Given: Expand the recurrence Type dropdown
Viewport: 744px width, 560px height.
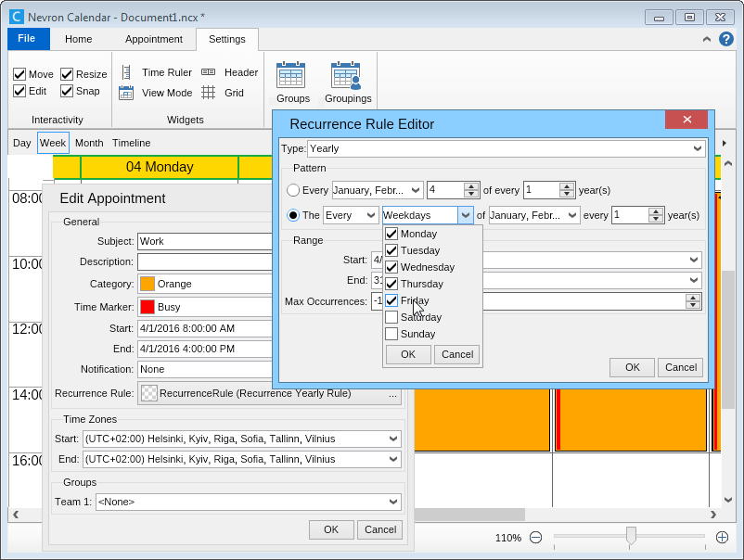Looking at the screenshot, I should 698,148.
